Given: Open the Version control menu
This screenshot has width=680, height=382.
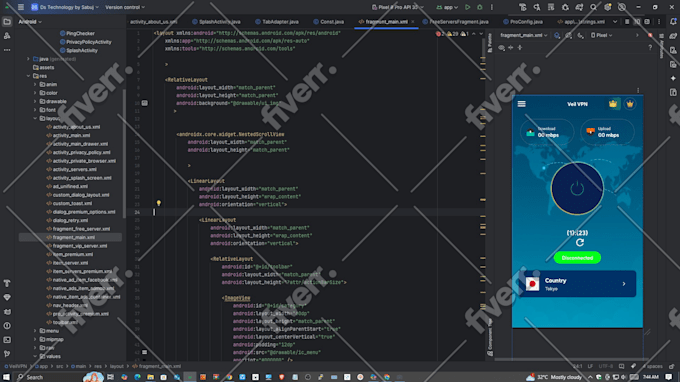Looking at the screenshot, I should [x=125, y=7].
